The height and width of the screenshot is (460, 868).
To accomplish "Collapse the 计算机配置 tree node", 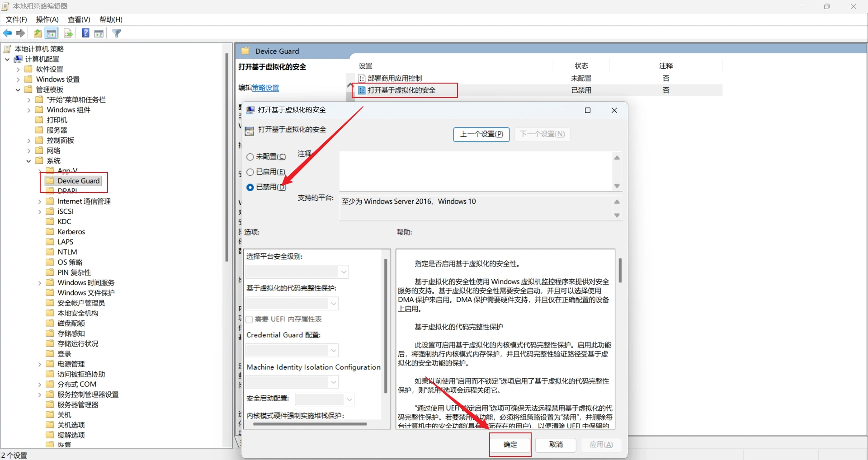I will 7,59.
